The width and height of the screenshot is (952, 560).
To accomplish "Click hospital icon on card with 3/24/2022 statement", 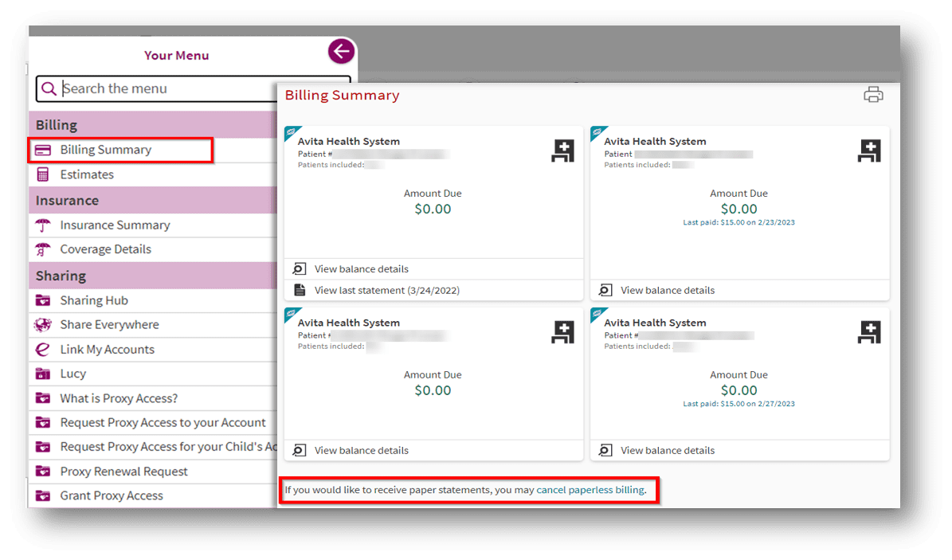I will click(562, 151).
